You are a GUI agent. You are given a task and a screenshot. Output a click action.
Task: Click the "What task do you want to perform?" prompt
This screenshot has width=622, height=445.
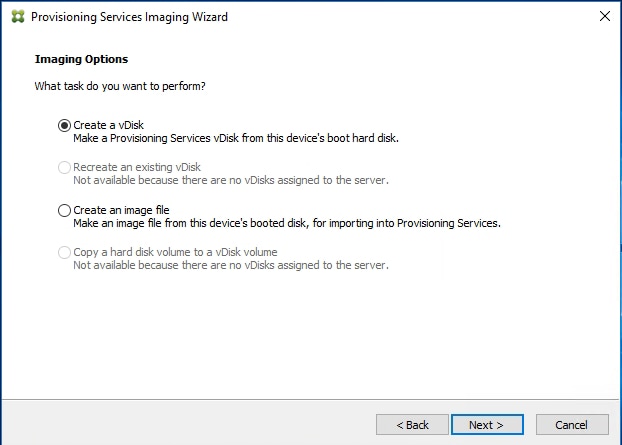click(x=120, y=86)
